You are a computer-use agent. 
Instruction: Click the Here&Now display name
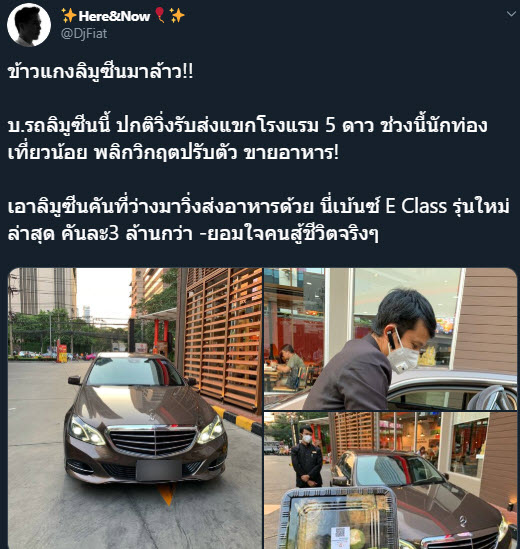point(114,16)
